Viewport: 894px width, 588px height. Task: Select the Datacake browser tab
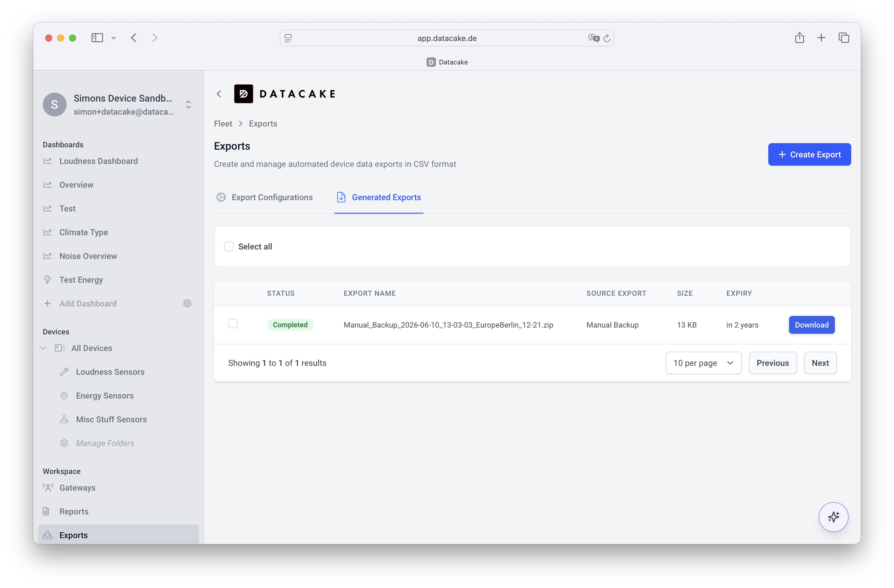click(447, 62)
